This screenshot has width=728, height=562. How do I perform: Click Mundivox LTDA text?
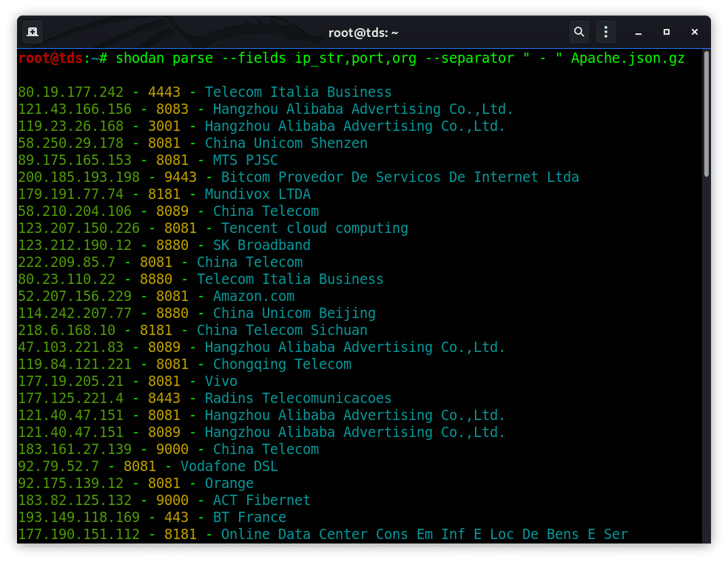[x=257, y=194]
